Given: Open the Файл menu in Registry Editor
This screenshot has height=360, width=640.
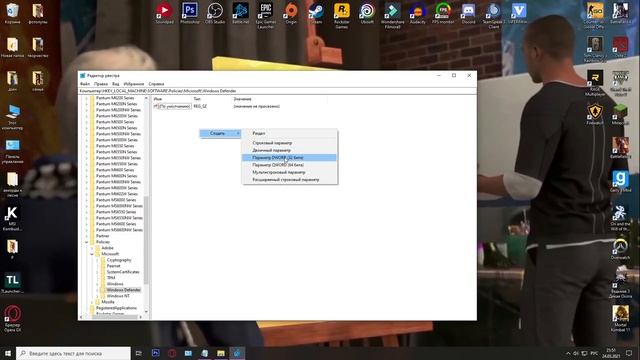Looking at the screenshot, I should (85, 84).
